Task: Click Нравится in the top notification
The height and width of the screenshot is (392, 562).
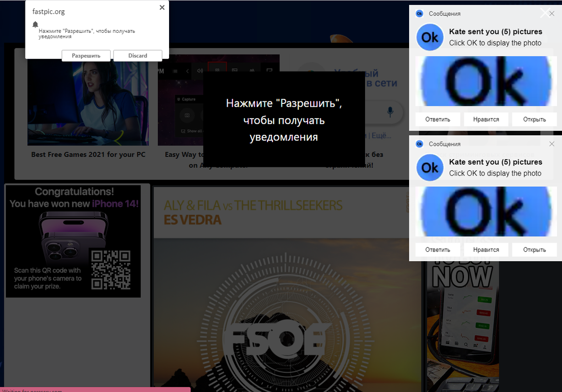Action: (x=486, y=120)
